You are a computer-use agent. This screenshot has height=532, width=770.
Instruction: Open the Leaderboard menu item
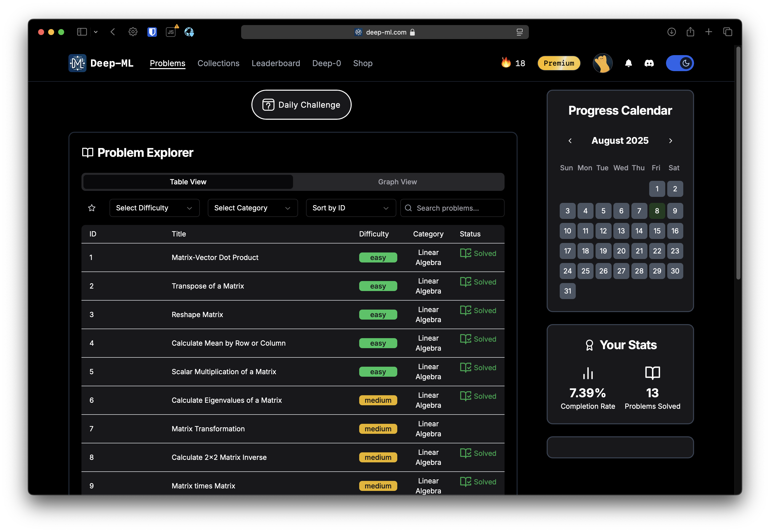pyautogui.click(x=275, y=63)
